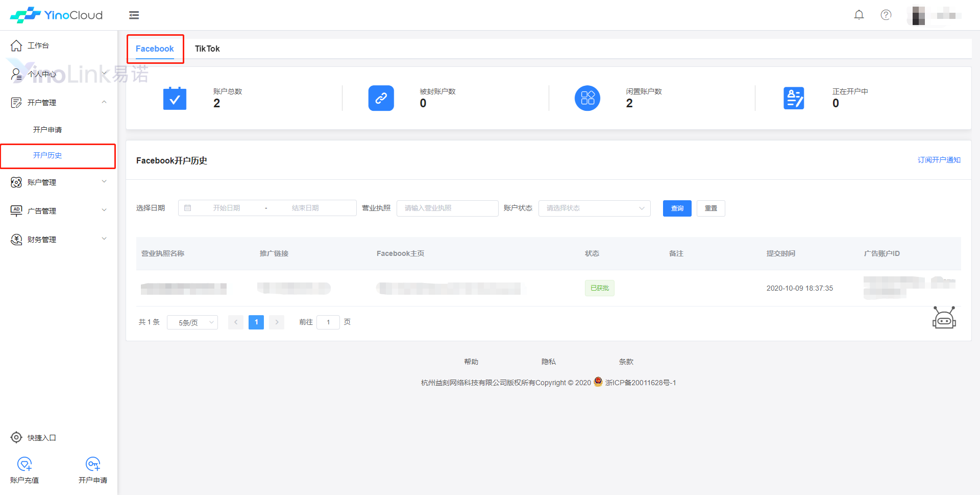Click the 被封账户数 link icon
The height and width of the screenshot is (495, 980).
click(381, 98)
